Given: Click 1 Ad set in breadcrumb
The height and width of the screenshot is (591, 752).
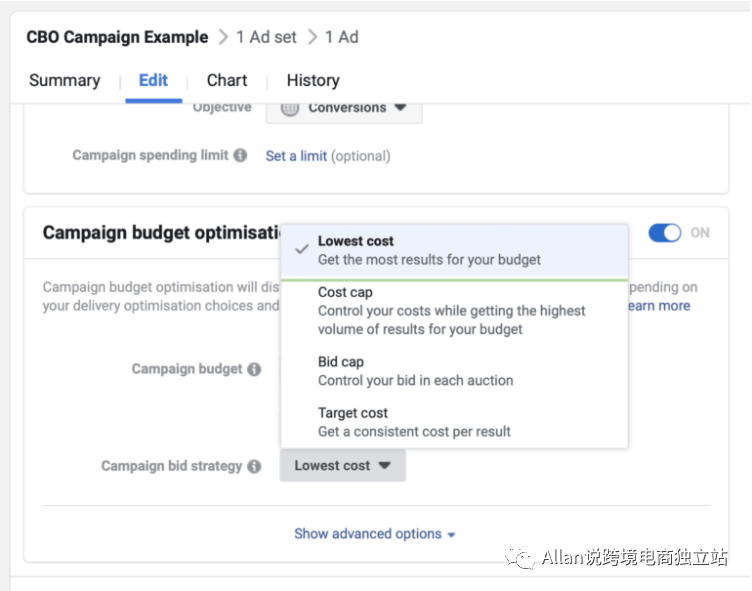Looking at the screenshot, I should [266, 37].
